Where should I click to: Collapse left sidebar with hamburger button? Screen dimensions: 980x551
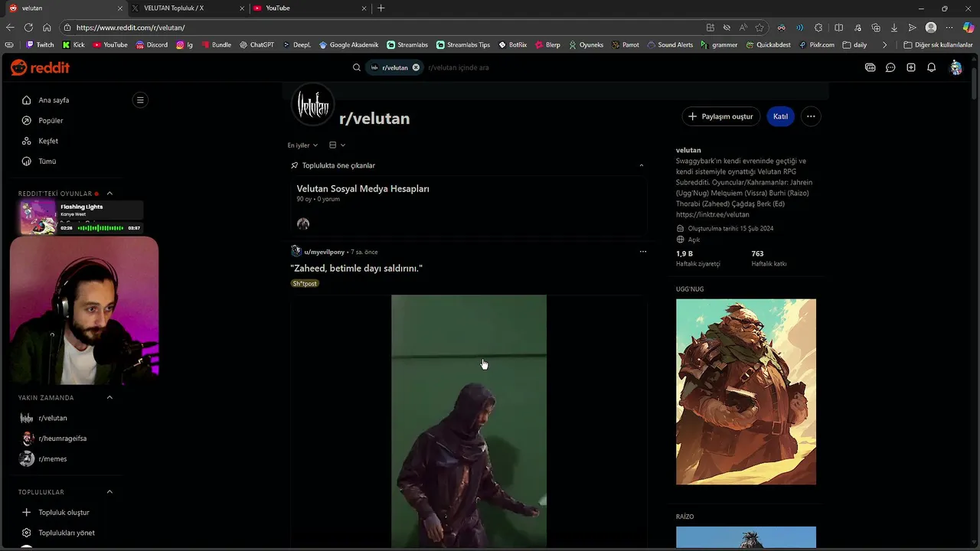[x=139, y=99]
